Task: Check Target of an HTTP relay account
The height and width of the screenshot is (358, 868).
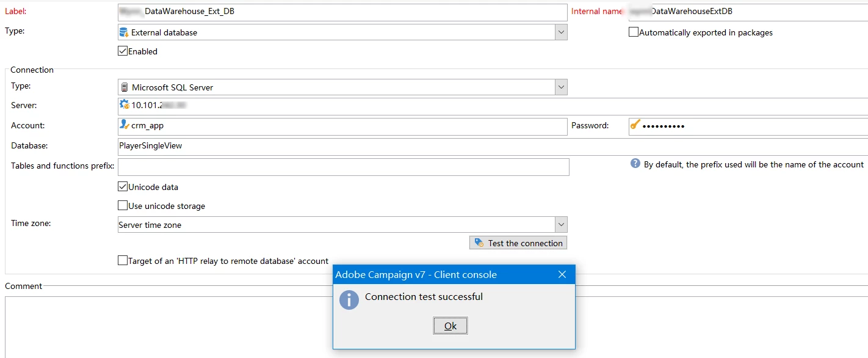Action: pyautogui.click(x=123, y=261)
